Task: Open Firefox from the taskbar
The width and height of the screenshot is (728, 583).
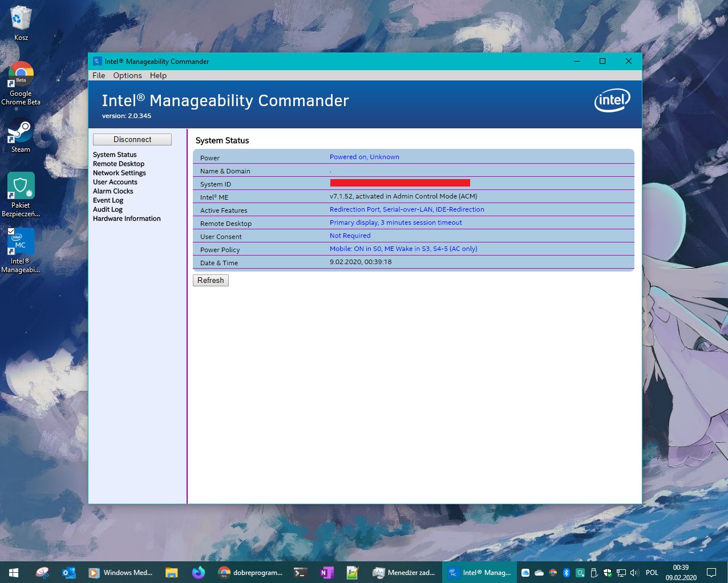Action: tap(198, 572)
